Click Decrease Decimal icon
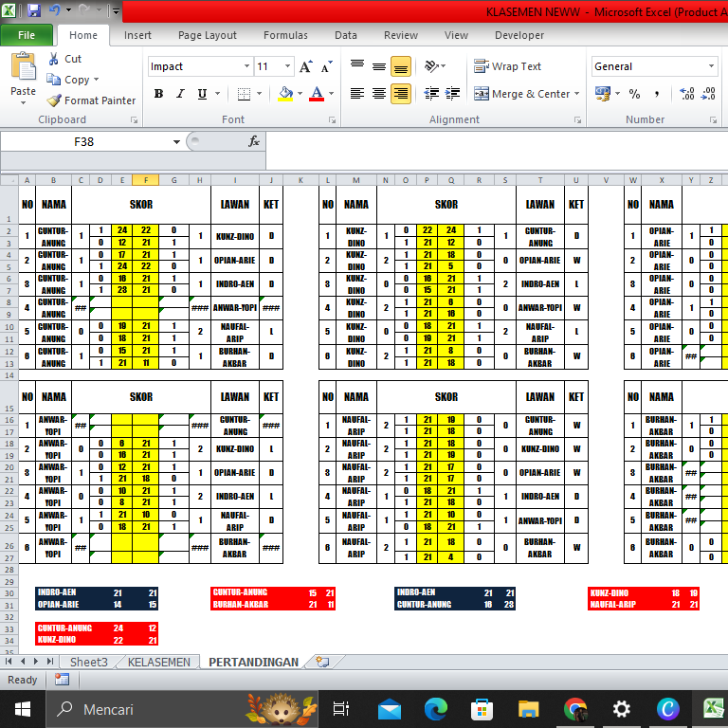Viewport: 728px width, 728px height. [x=708, y=94]
